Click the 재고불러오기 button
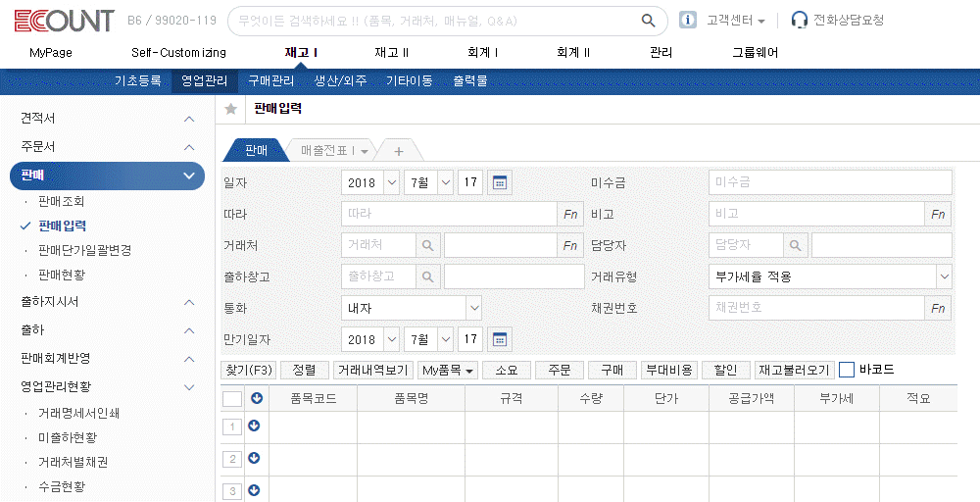 795,370
